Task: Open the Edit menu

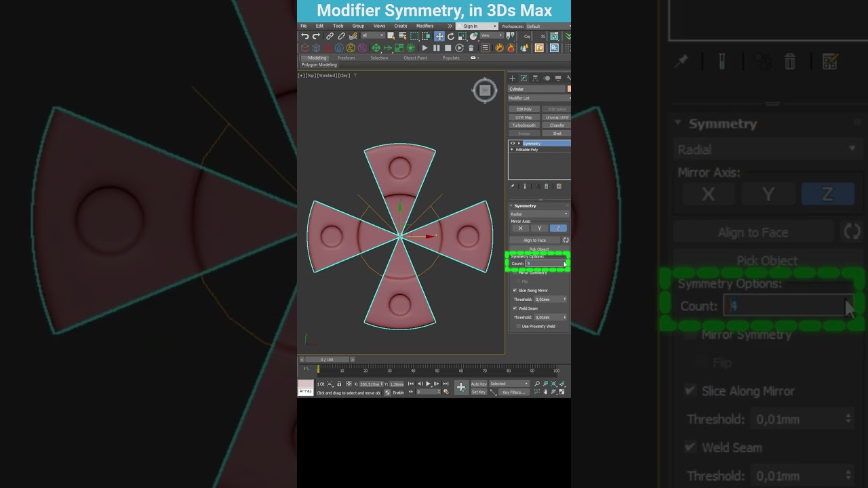Action: (x=319, y=26)
